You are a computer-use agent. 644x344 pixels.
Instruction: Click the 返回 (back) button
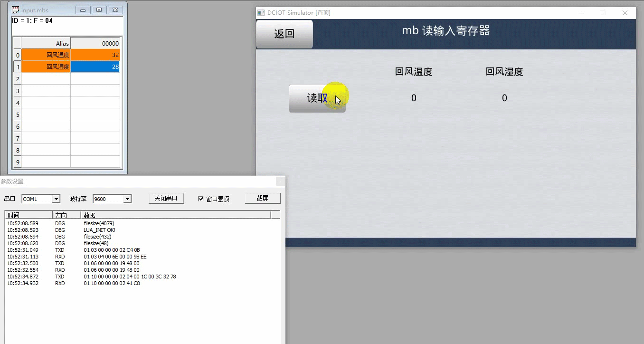tap(284, 34)
